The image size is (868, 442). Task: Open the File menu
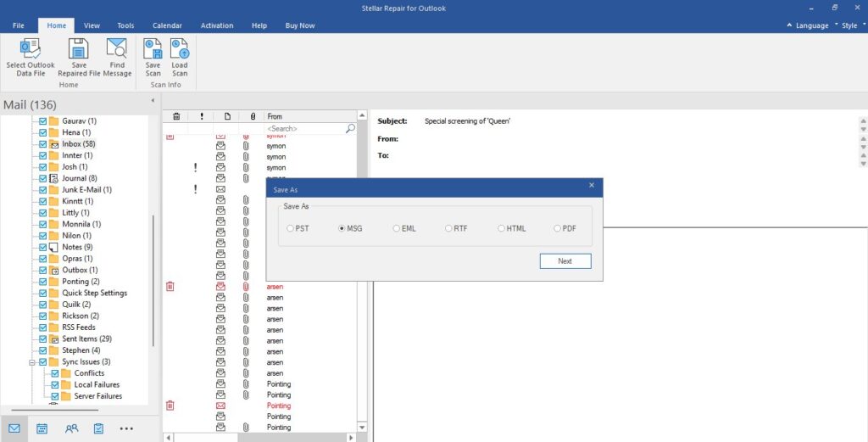[19, 25]
